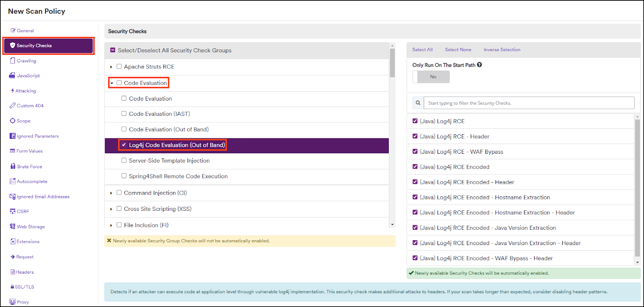Click the Security Checks shield icon
The image size is (644, 307).
(x=12, y=45)
